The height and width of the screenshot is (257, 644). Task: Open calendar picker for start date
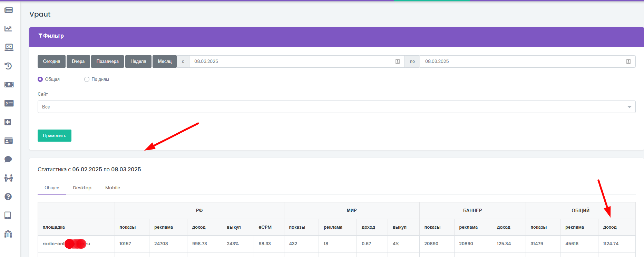click(x=398, y=61)
